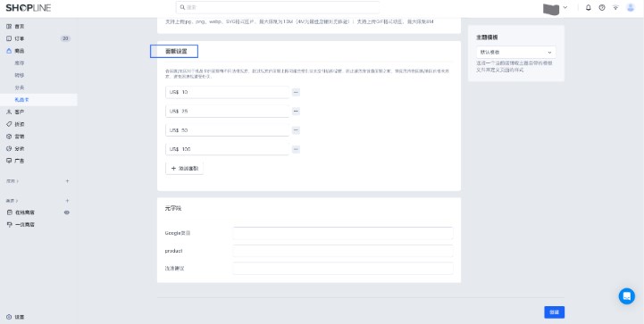Viewport: 644px width, 324px height.
Task: Open the theme template dropdown
Action: [515, 53]
